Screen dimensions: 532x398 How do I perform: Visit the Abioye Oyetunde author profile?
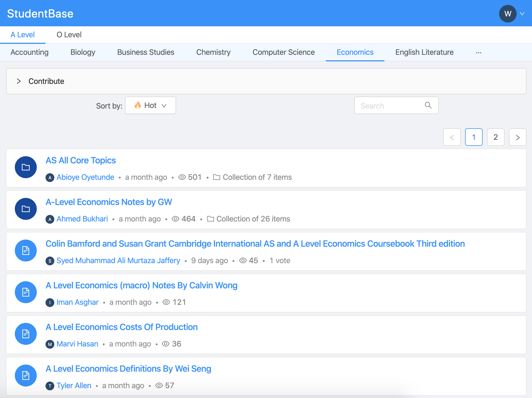click(x=85, y=177)
